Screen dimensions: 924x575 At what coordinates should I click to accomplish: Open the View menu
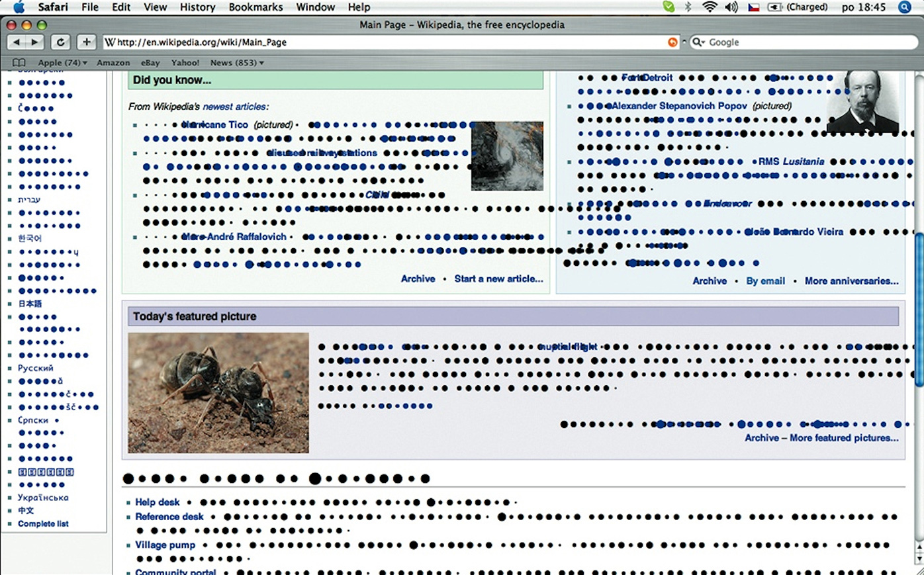click(155, 7)
